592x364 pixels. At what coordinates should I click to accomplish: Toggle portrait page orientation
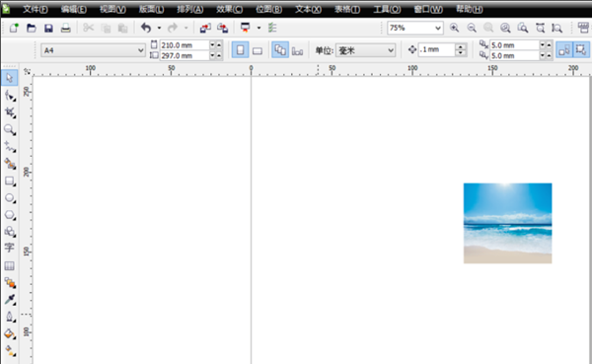point(240,50)
